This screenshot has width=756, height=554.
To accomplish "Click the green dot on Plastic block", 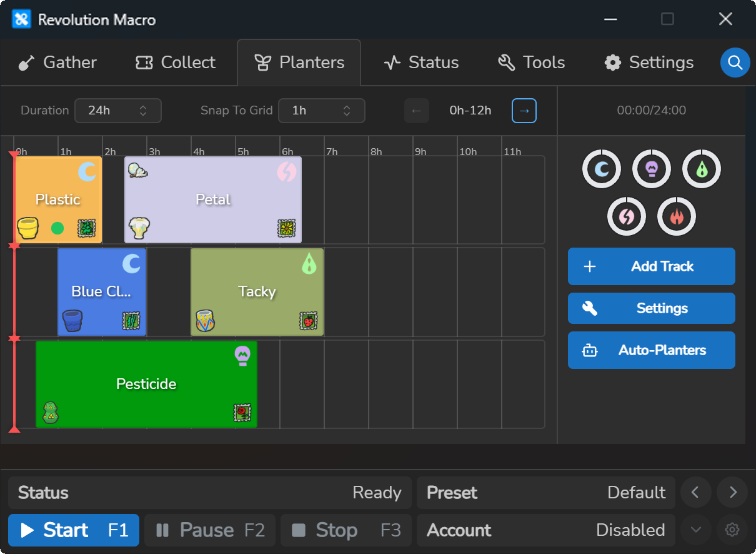I will 57,228.
